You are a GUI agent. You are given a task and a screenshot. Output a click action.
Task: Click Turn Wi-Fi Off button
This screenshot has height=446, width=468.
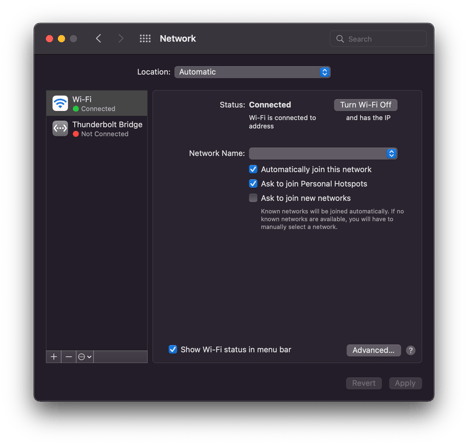click(x=366, y=105)
